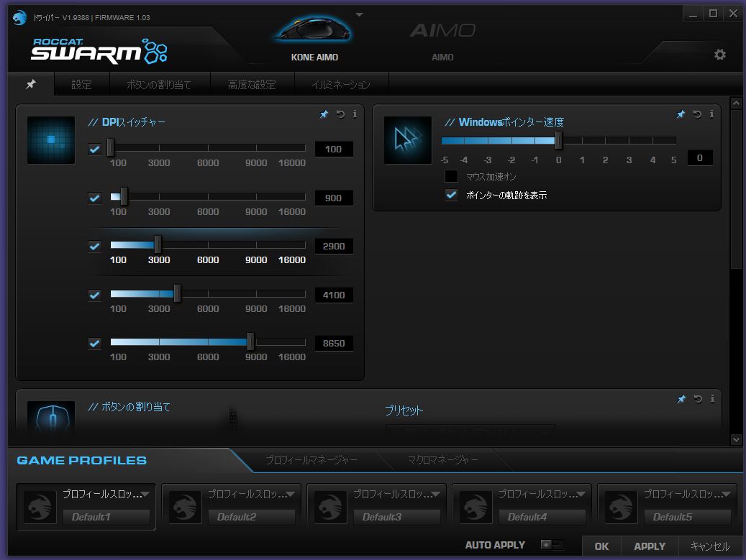Show info for Windows pointer speed panel
This screenshot has height=560, width=746.
pyautogui.click(x=711, y=114)
